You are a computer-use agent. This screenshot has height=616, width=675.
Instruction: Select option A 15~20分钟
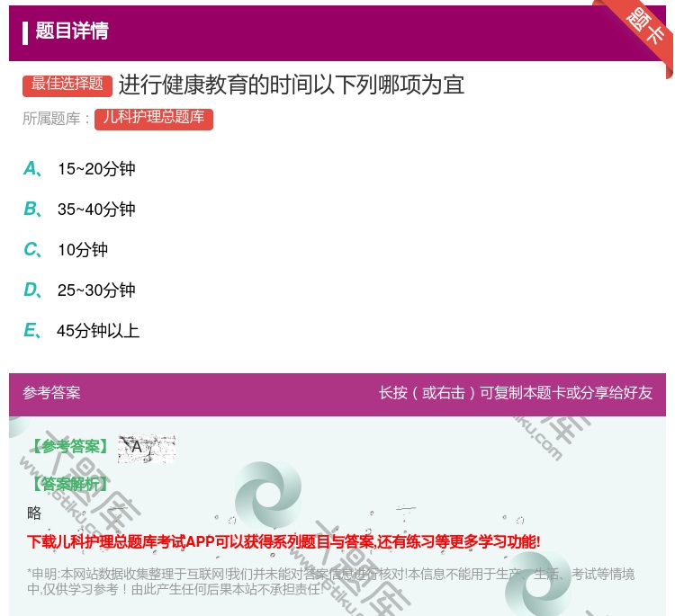point(95,169)
